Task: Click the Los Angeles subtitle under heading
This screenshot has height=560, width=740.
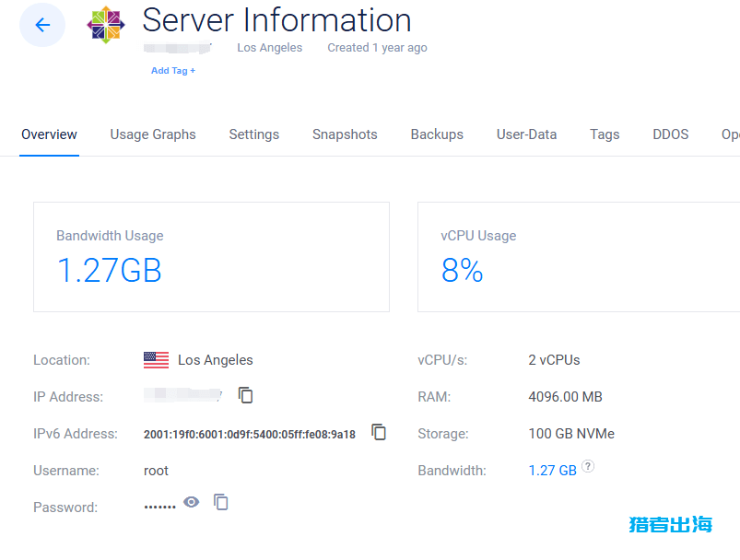Action: pyautogui.click(x=269, y=48)
